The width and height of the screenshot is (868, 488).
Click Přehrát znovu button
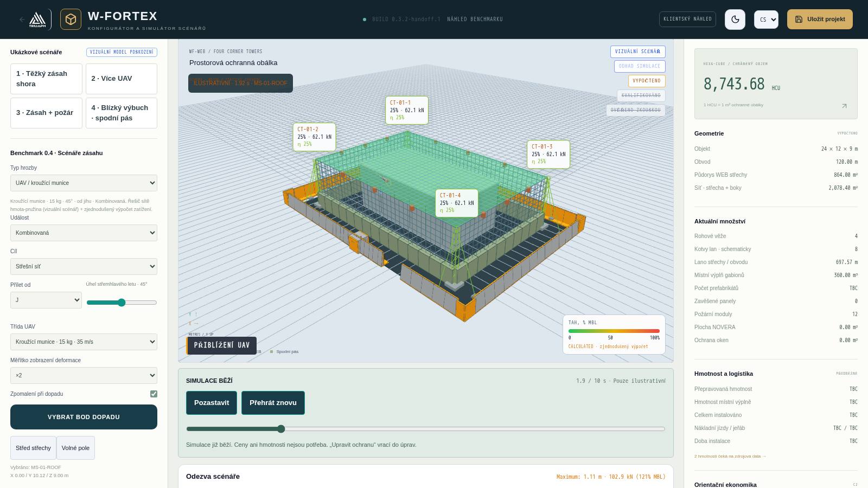coord(273,403)
